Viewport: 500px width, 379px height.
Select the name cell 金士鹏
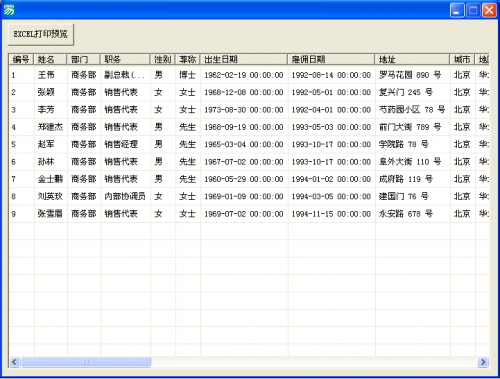tap(51, 179)
